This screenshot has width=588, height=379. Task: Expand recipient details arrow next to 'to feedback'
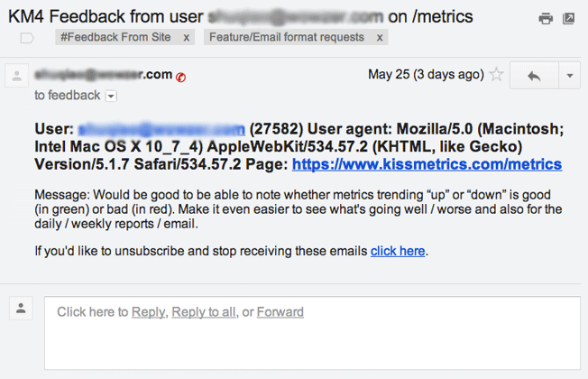pyautogui.click(x=111, y=96)
